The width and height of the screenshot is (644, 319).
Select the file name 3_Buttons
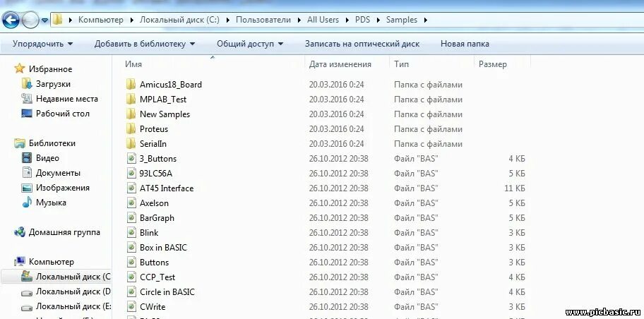click(x=157, y=159)
